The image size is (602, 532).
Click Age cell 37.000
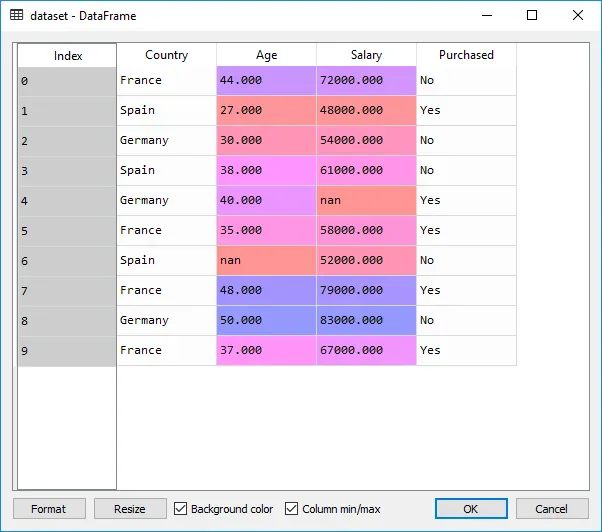266,350
